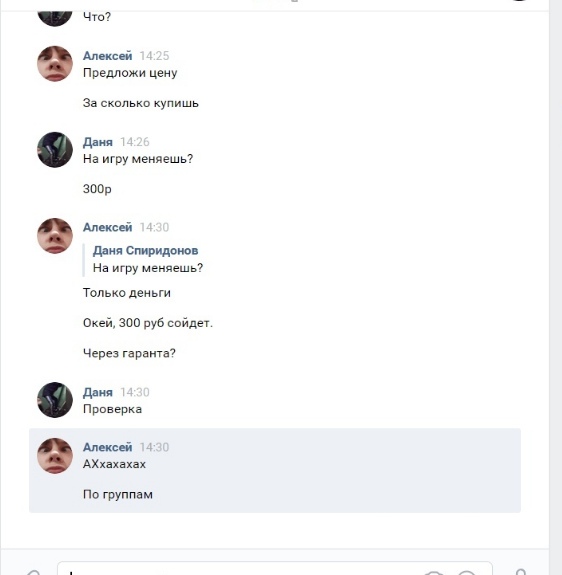Jump to quoted message На игру меняешь?
This screenshot has width=562, height=575.
[148, 268]
